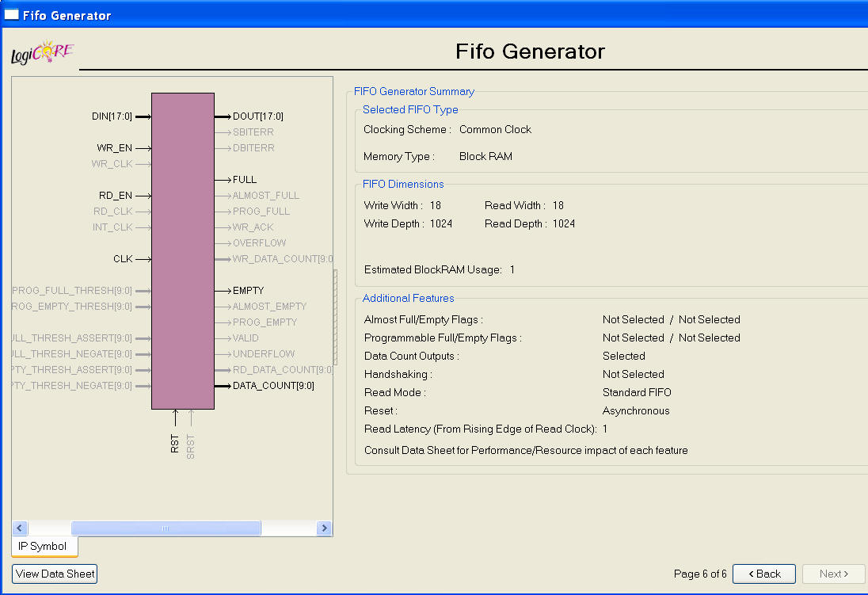Click the greyed PROG_EMPTY port label
This screenshot has width=868, height=595.
265,322
